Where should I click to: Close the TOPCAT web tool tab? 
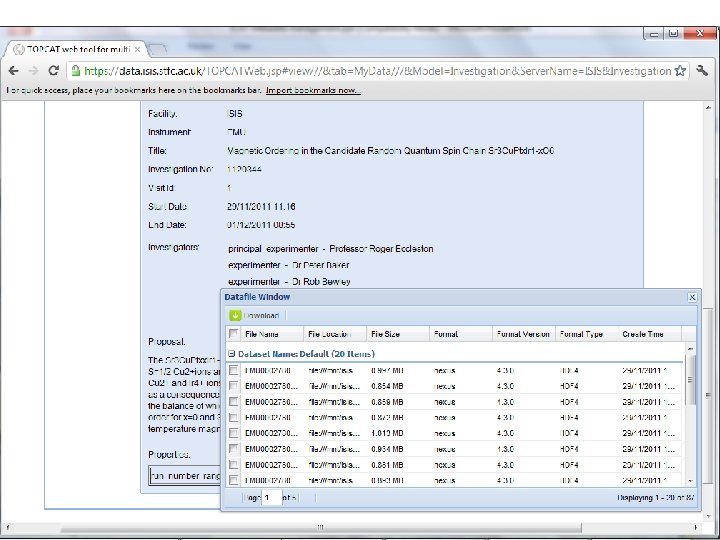137,49
